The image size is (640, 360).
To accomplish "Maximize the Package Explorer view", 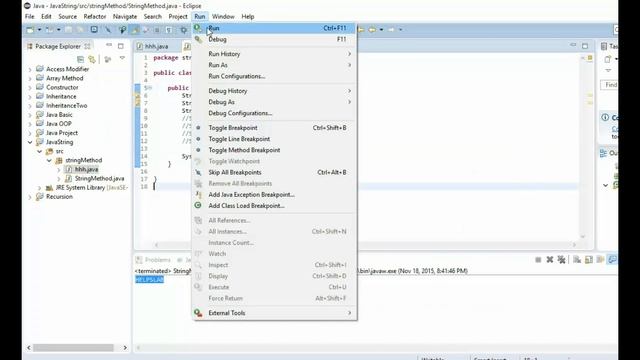I will click(x=120, y=46).
